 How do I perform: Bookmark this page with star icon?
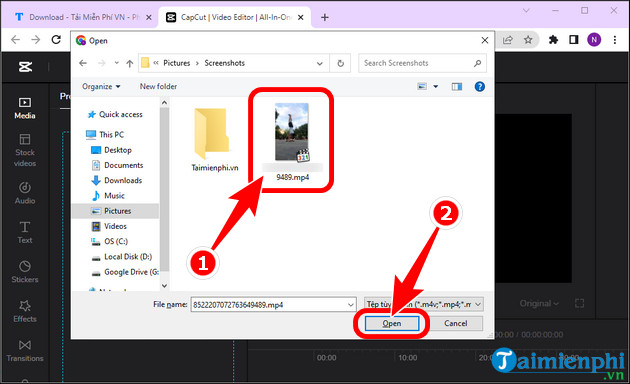click(528, 39)
